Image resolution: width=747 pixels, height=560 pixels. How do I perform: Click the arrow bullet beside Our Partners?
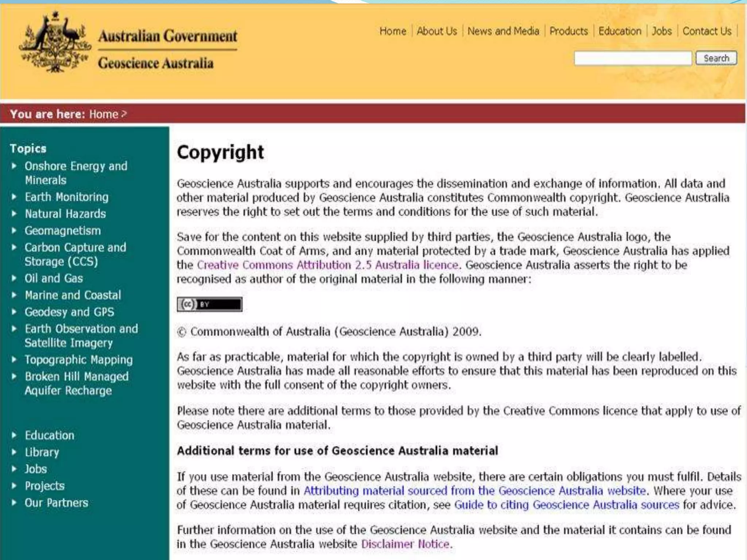[x=14, y=503]
